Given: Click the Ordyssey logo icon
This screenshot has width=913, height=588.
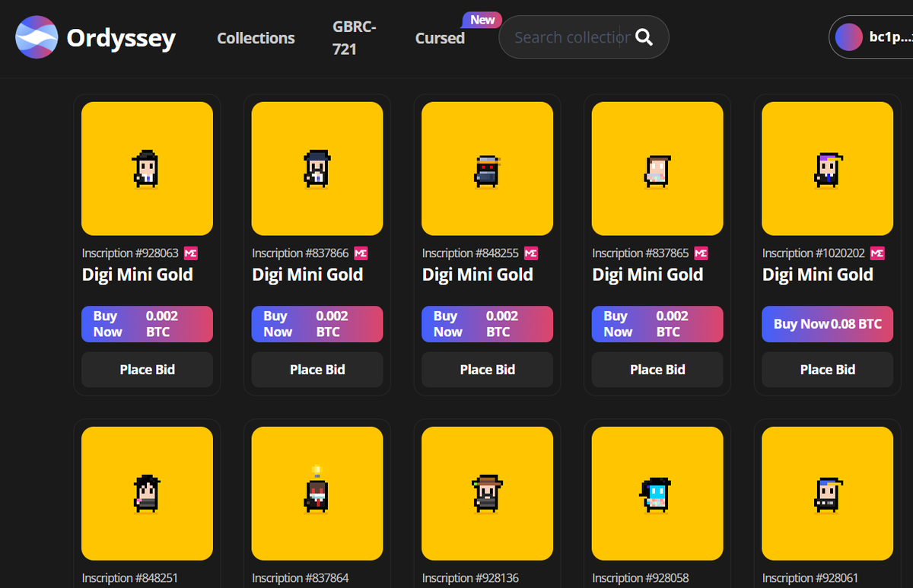Looking at the screenshot, I should click(37, 37).
